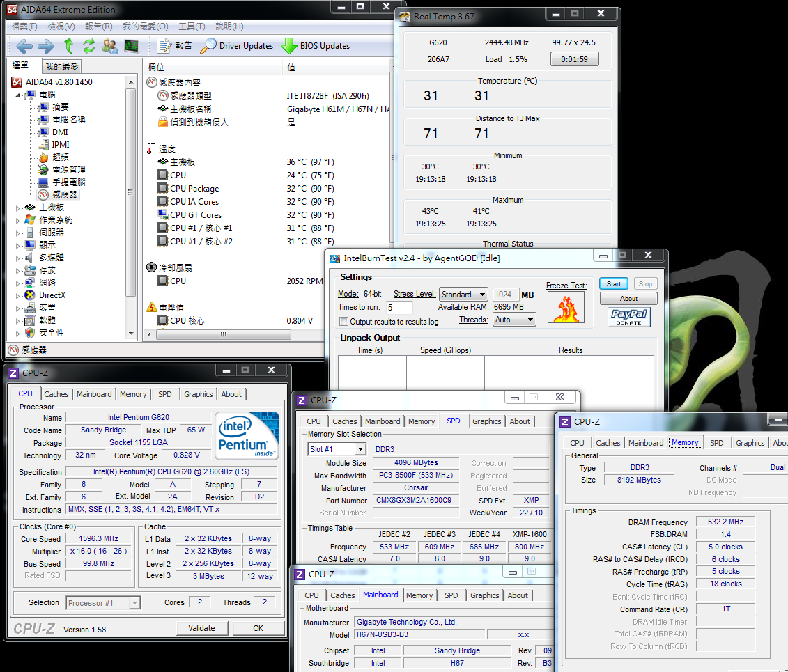
Task: Click the IntelBurnTest flame Freeze Test icon
Action: [x=566, y=307]
